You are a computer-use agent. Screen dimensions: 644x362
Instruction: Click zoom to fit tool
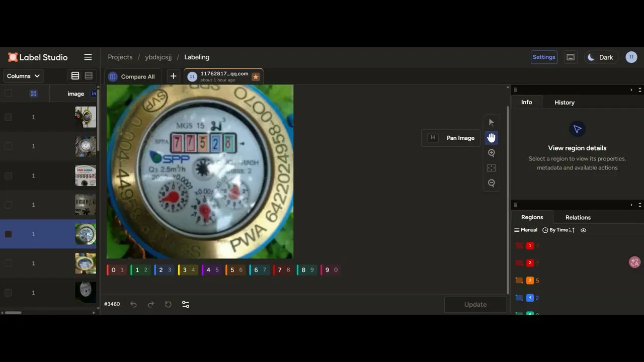point(492,168)
